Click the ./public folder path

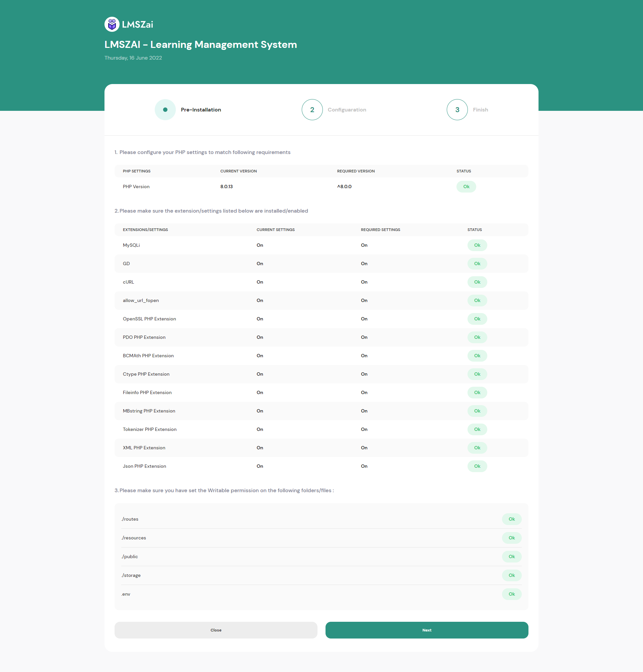point(130,556)
